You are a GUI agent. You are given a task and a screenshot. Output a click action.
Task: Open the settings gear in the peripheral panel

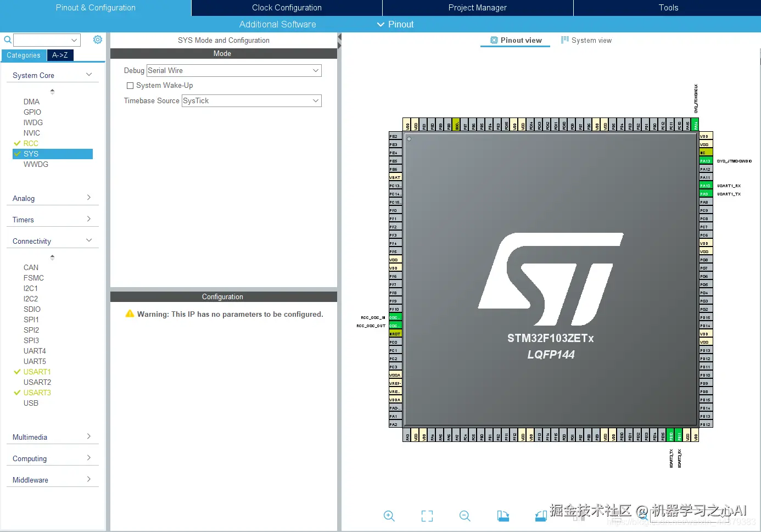[x=98, y=40]
